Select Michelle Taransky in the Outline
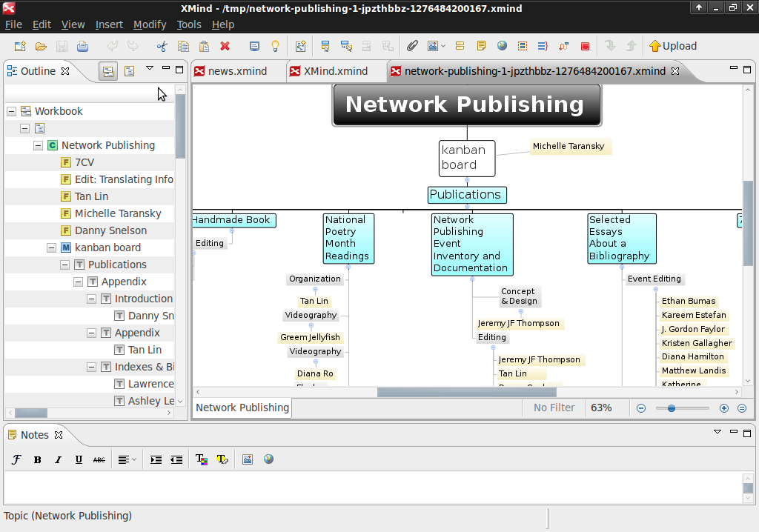The width and height of the screenshot is (759, 532). [x=118, y=213]
